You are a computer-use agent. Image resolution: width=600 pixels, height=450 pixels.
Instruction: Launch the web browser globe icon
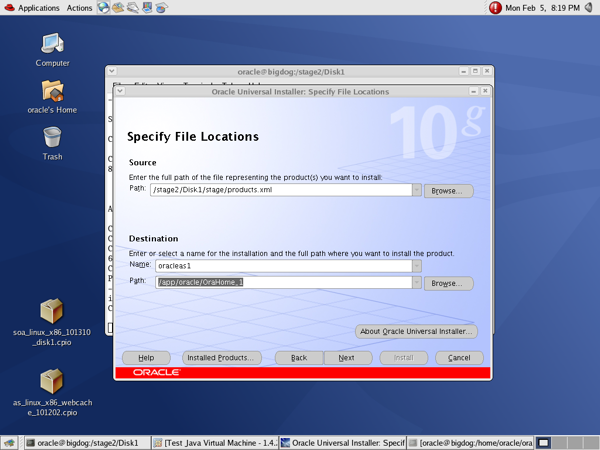click(x=103, y=7)
